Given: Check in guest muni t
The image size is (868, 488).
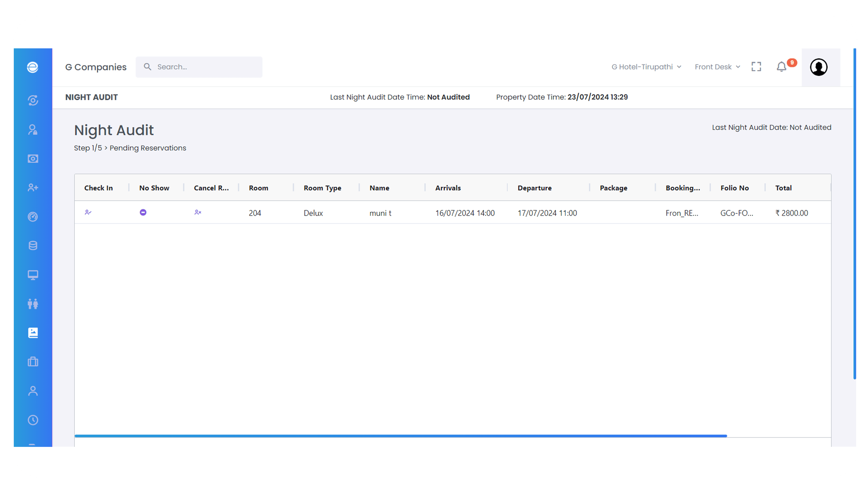Looking at the screenshot, I should [x=88, y=212].
